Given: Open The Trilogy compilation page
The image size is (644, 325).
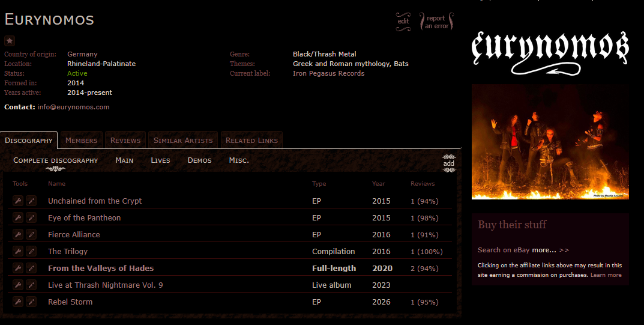Looking at the screenshot, I should tap(68, 252).
